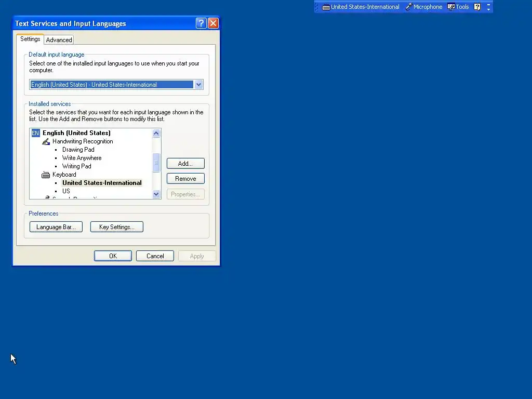This screenshot has height=399, width=532.
Task: Select the Drawing Pad service
Action: [78, 150]
